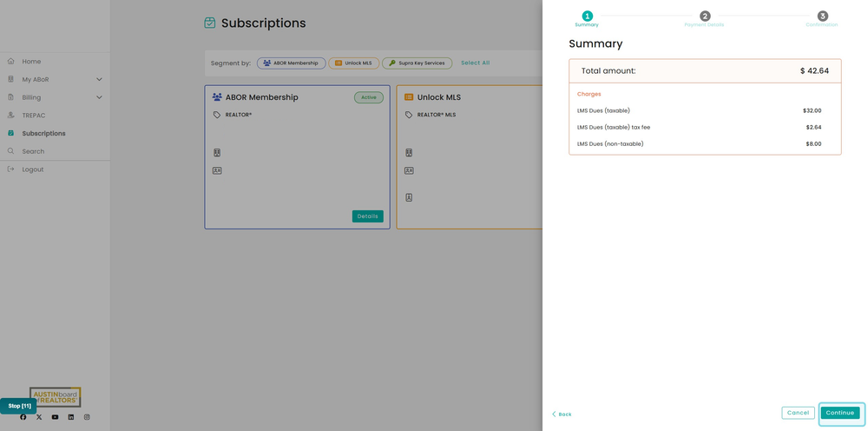The image size is (868, 431).
Task: Click the $8.00 charge amount
Action: pos(814,144)
